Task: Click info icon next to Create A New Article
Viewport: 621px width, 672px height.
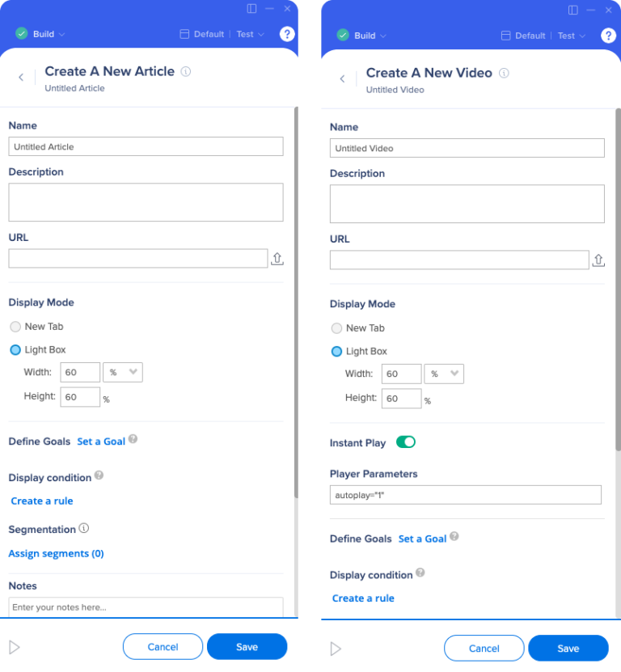Action: point(185,72)
